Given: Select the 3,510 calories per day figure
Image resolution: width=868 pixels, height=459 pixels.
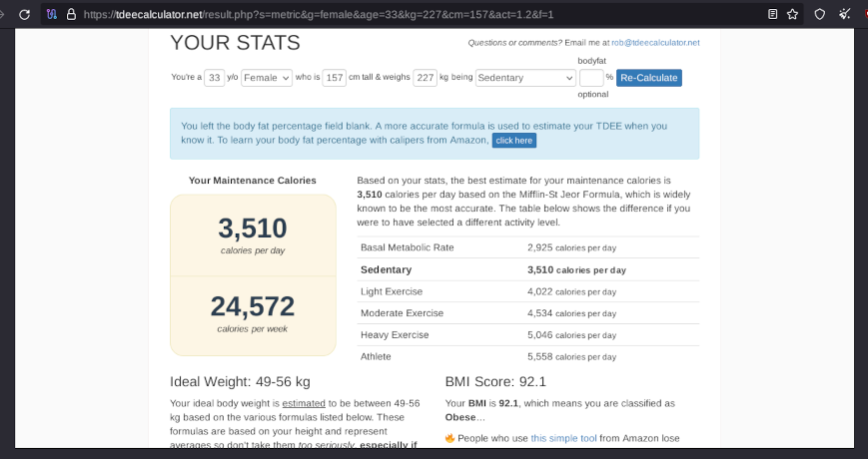Looking at the screenshot, I should [x=253, y=229].
